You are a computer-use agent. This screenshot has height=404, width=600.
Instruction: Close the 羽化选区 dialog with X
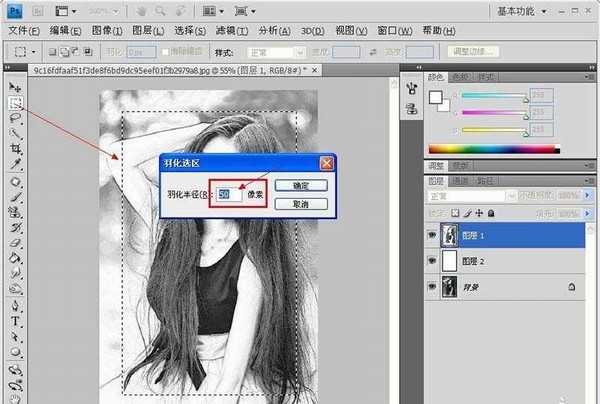[327, 163]
